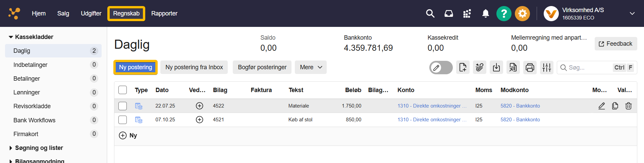The height and width of the screenshot is (163, 644).
Task: Open the column settings sliders icon
Action: tap(546, 68)
